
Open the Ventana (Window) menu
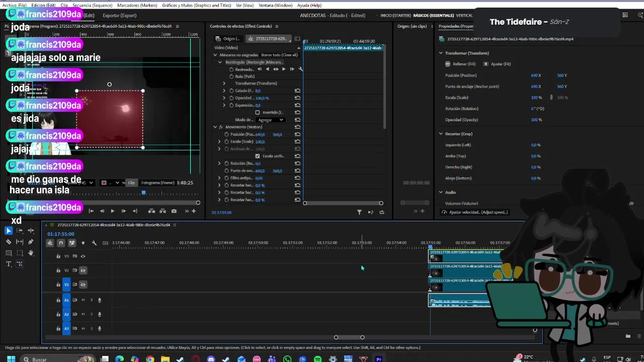click(275, 5)
